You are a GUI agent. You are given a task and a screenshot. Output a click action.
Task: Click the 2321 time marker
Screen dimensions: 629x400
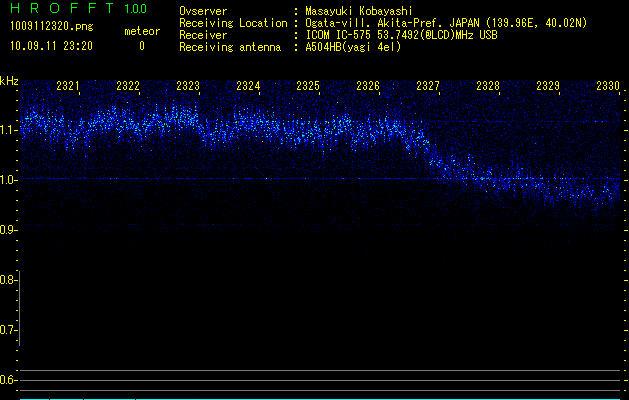click(69, 87)
